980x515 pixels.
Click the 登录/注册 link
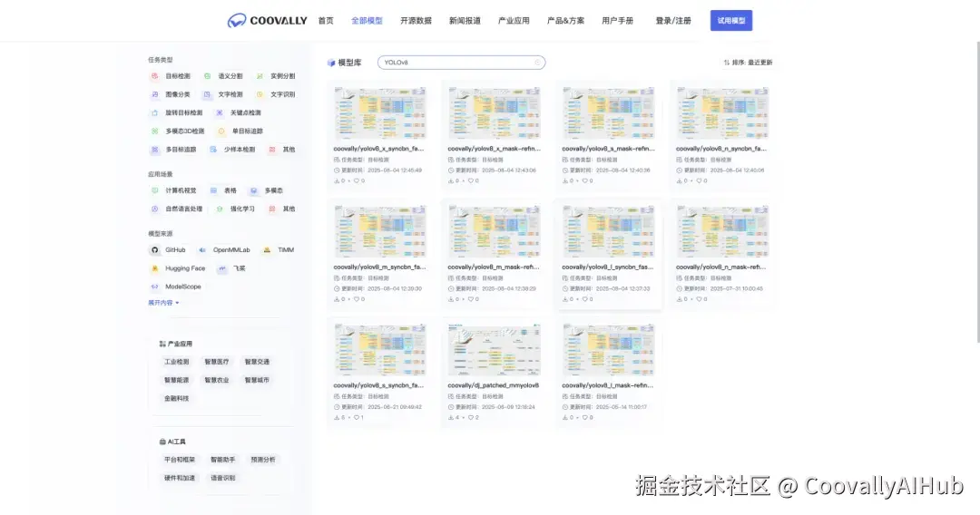point(673,21)
